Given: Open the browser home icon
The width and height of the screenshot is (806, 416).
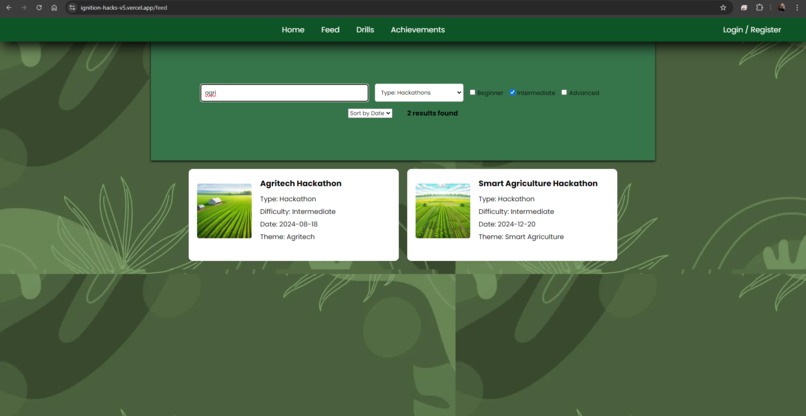Looking at the screenshot, I should point(54,8).
